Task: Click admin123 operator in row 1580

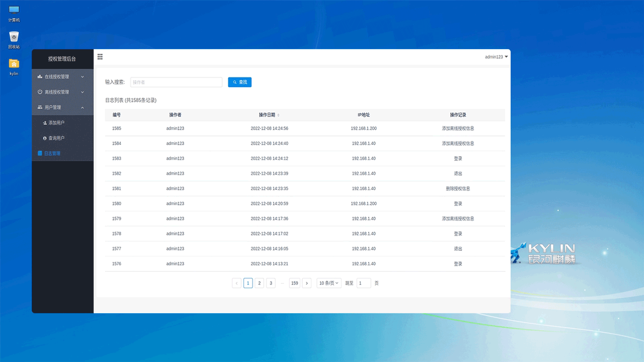Action: pyautogui.click(x=175, y=204)
